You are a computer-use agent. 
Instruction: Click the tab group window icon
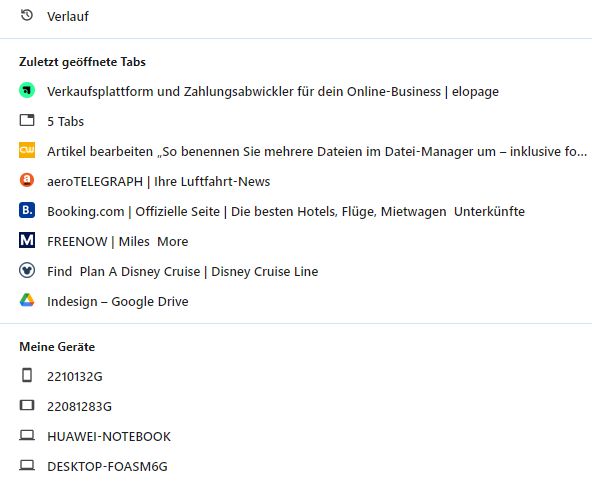click(27, 120)
